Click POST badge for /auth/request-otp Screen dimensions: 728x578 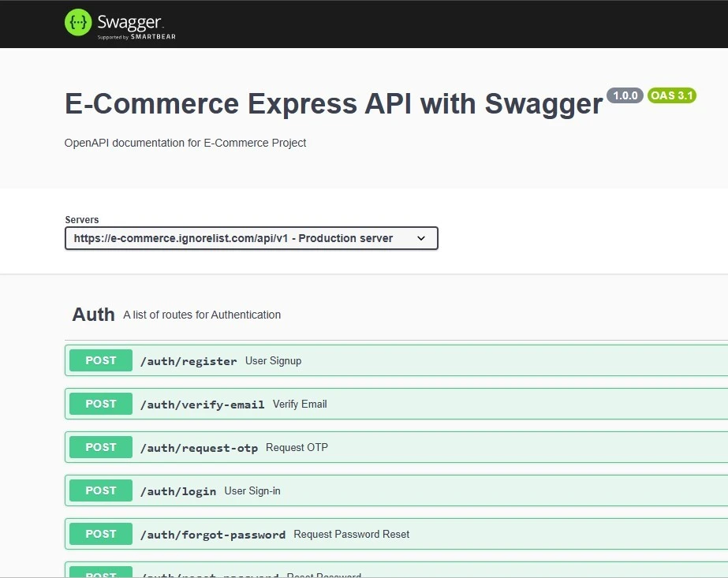101,447
